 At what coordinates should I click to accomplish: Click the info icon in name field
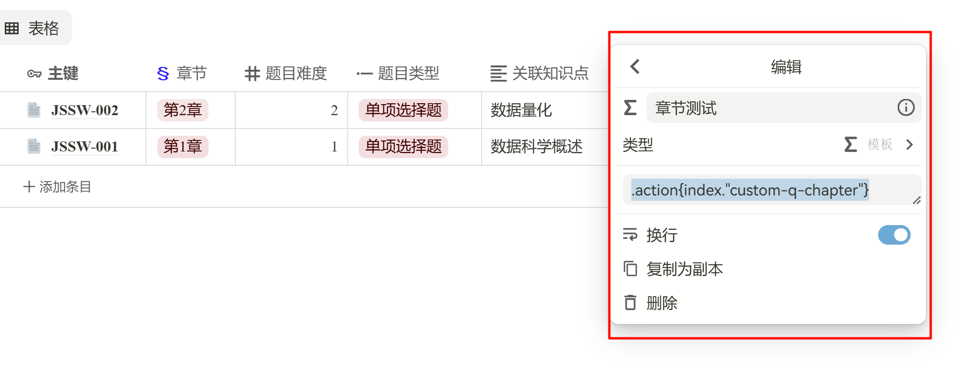tap(905, 108)
